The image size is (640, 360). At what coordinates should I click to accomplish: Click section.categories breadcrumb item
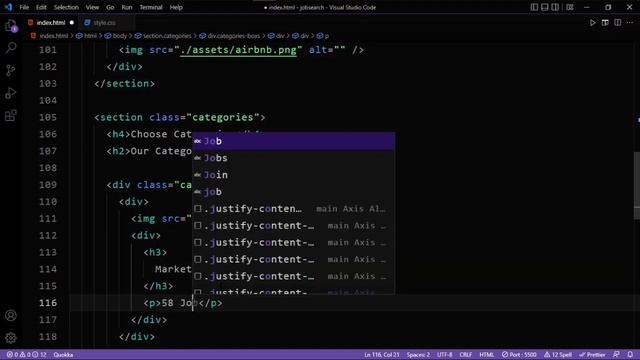[x=167, y=36]
